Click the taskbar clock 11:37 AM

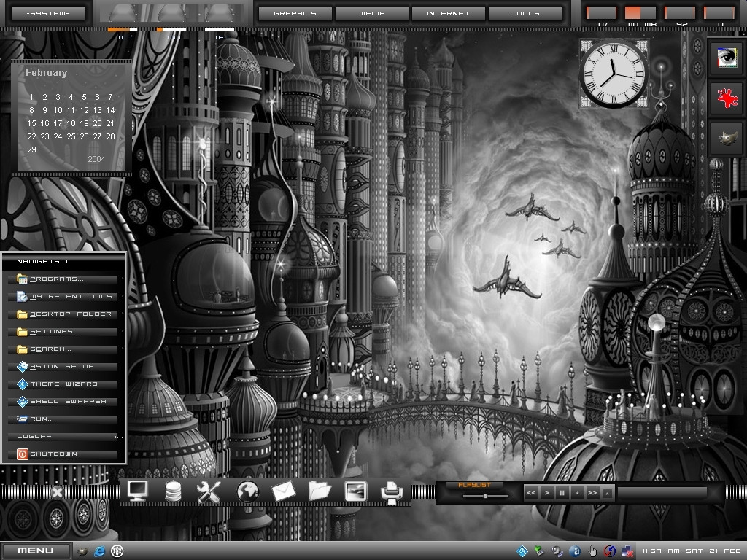coord(692,551)
